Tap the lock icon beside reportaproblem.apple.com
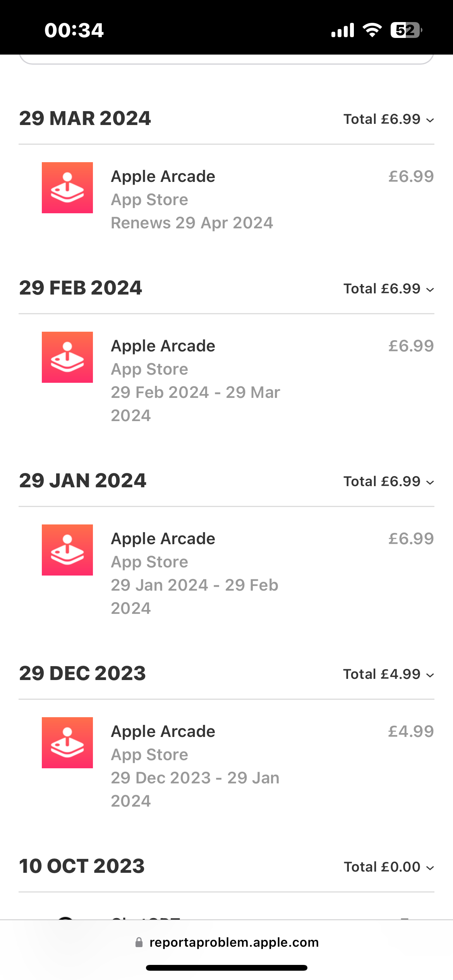Image resolution: width=453 pixels, height=980 pixels. click(139, 942)
